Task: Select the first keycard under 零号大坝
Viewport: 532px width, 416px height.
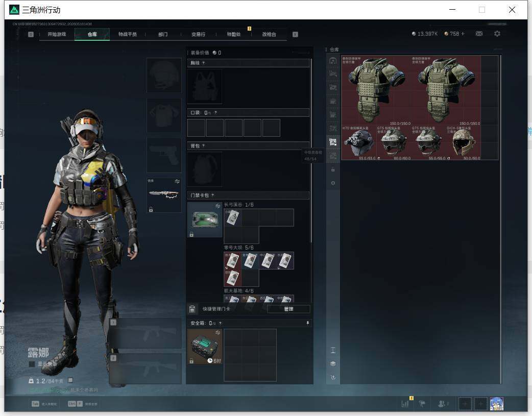Action: tap(233, 261)
